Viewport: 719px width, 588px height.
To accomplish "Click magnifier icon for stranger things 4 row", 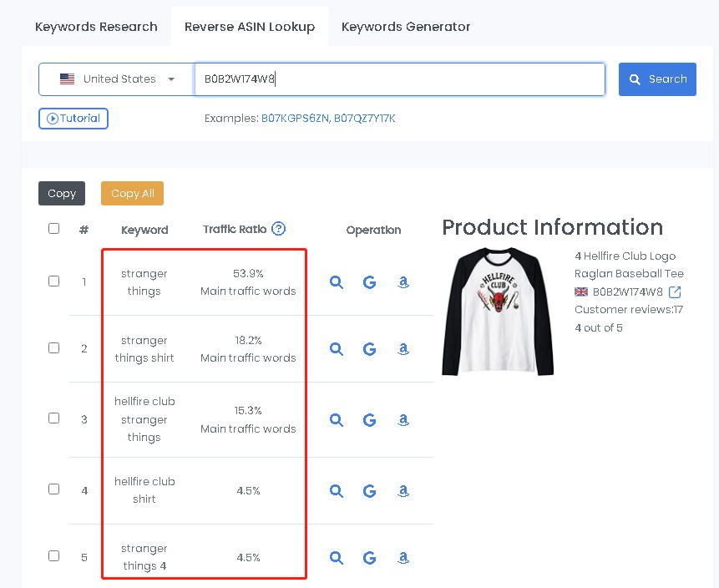I will coord(336,558).
